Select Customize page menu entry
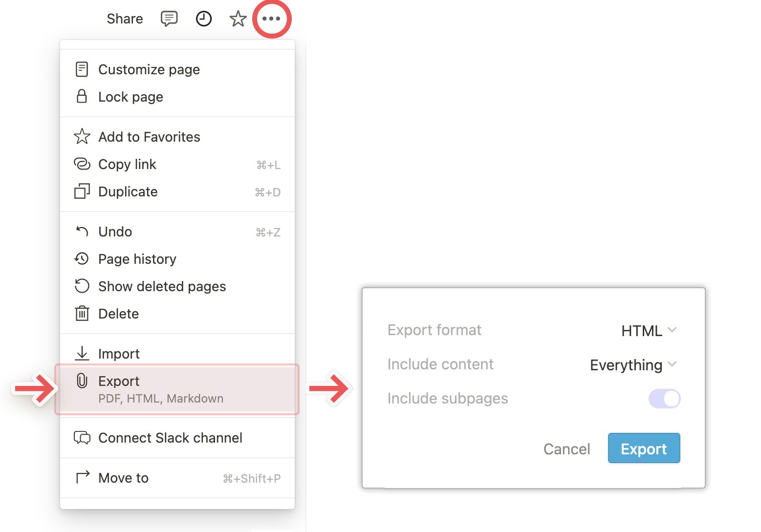 coord(177,69)
